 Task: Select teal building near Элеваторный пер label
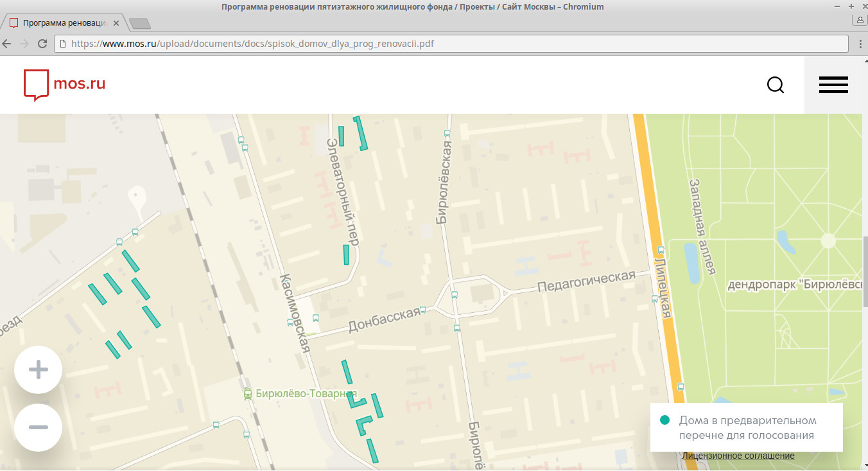(347, 254)
